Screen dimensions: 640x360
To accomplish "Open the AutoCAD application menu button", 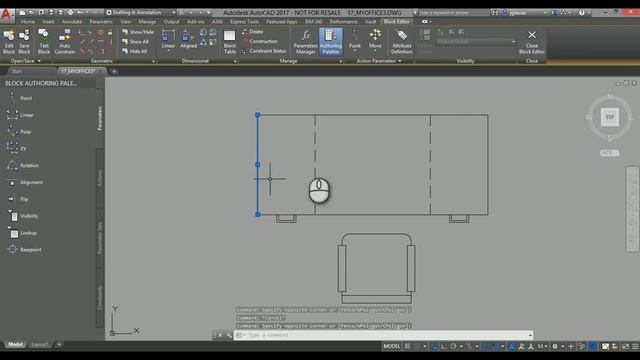I will coord(7,15).
